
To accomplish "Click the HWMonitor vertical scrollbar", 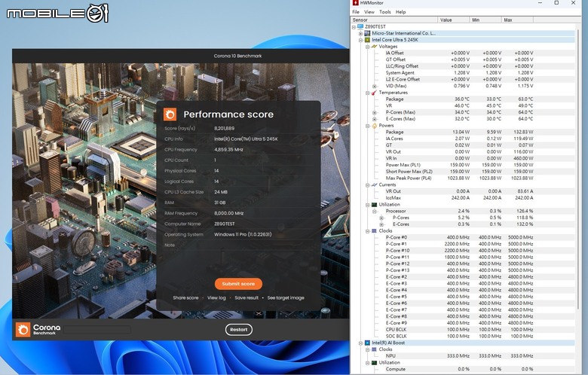I will pyautogui.click(x=578, y=169).
